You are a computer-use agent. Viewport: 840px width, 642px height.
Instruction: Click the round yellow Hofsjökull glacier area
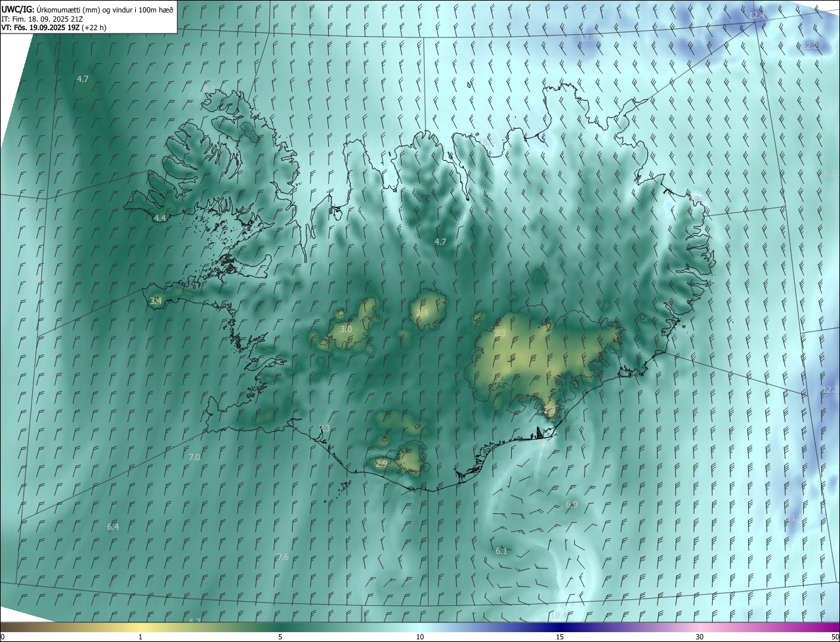(429, 310)
